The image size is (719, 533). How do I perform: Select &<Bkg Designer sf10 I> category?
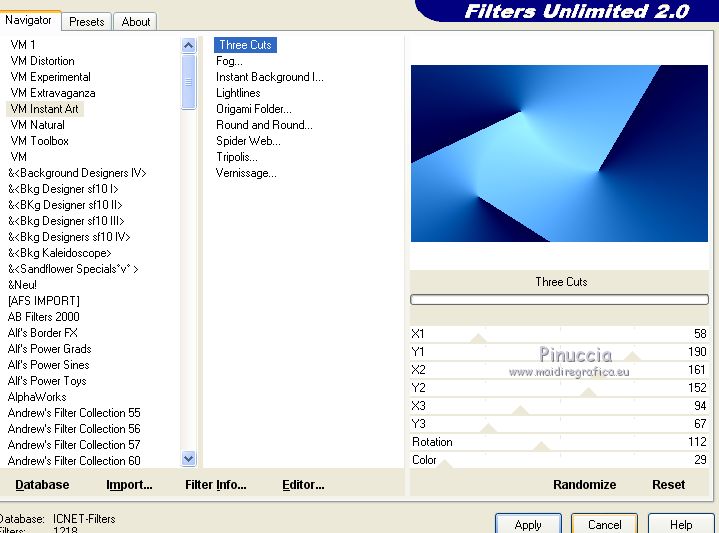[x=63, y=189]
